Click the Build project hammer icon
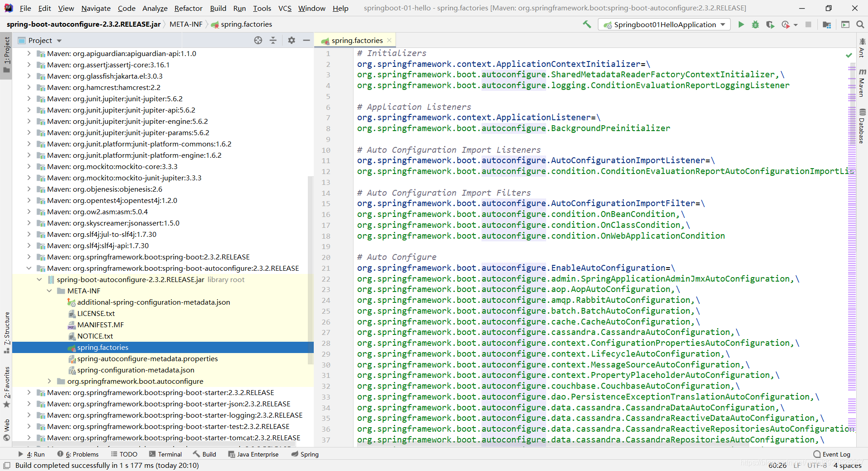Viewport: 868px width, 471px height. point(587,24)
